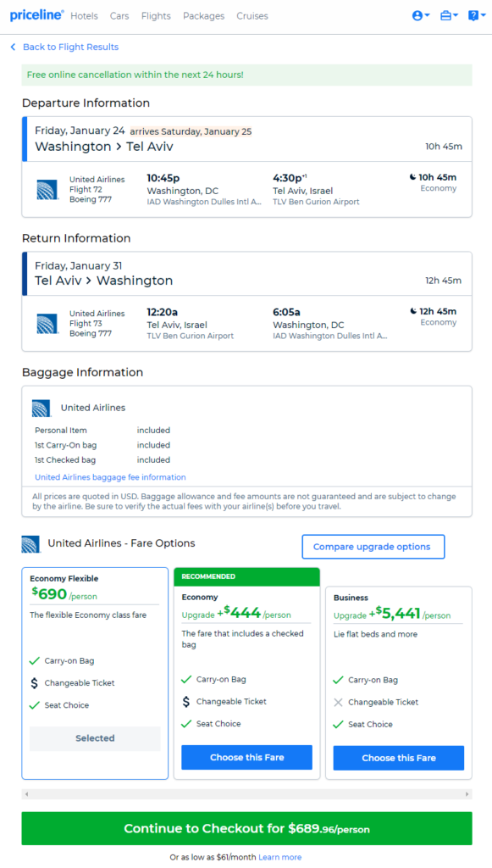Continue to Checkout for $689.96
Screen dimensions: 492x868
point(247,829)
